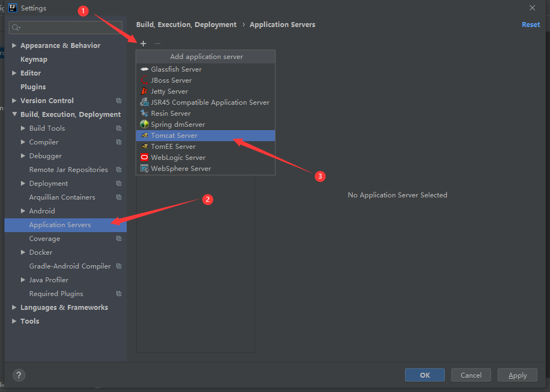
Task: Pick TomEE Server from the list
Action: tap(206, 146)
